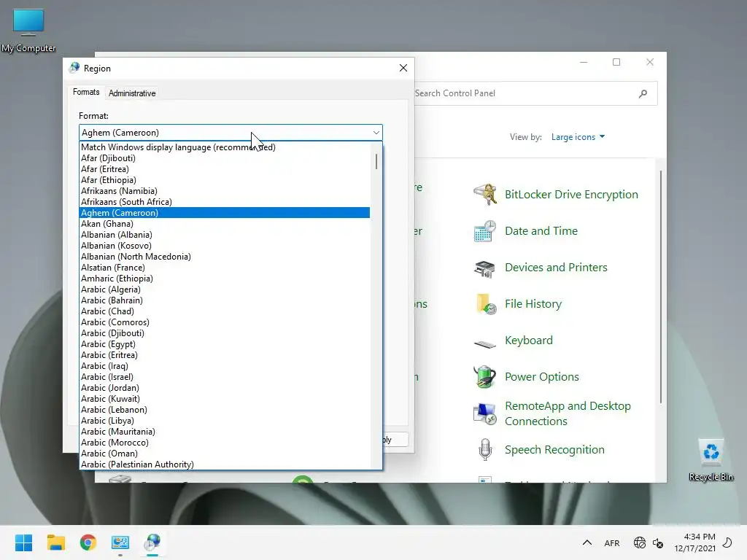Select Arabic (Morocco) in list
The width and height of the screenshot is (747, 560).
225,443
